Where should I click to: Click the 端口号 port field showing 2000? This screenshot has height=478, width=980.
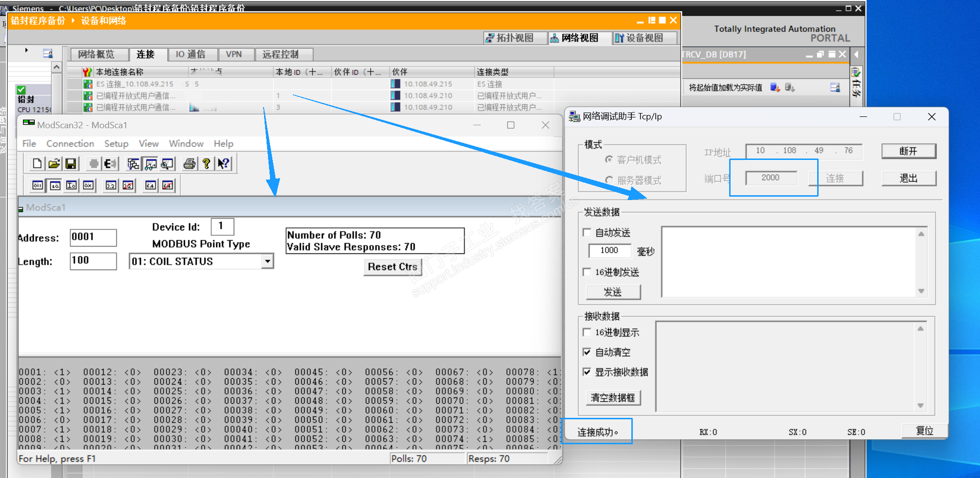(x=771, y=178)
